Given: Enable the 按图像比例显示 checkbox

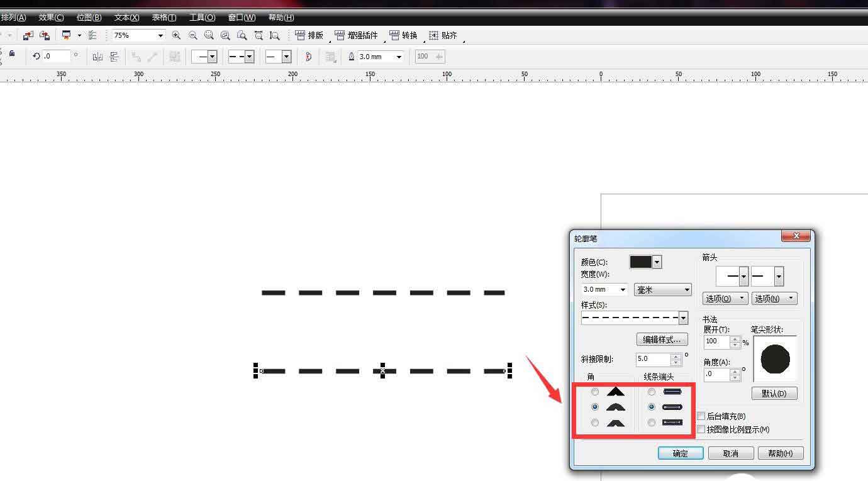Looking at the screenshot, I should 701,429.
